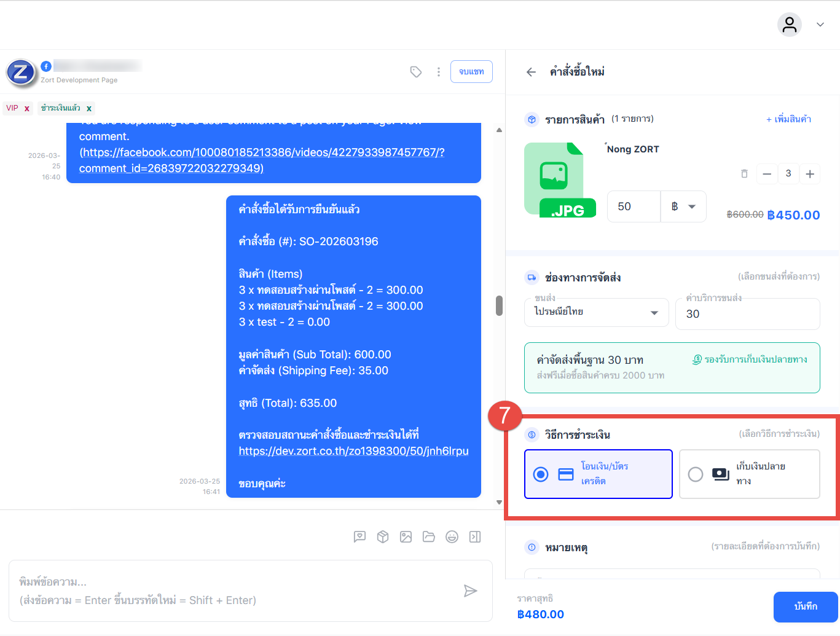The height and width of the screenshot is (636, 840).
Task: Open the product box icon in chat toolbar
Action: tap(383, 537)
